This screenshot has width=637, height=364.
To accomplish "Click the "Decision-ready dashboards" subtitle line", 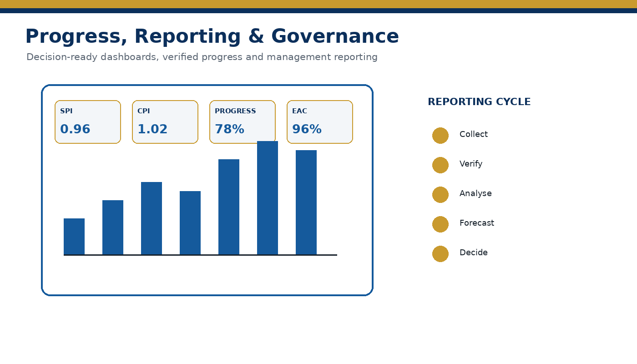I will pos(202,57).
